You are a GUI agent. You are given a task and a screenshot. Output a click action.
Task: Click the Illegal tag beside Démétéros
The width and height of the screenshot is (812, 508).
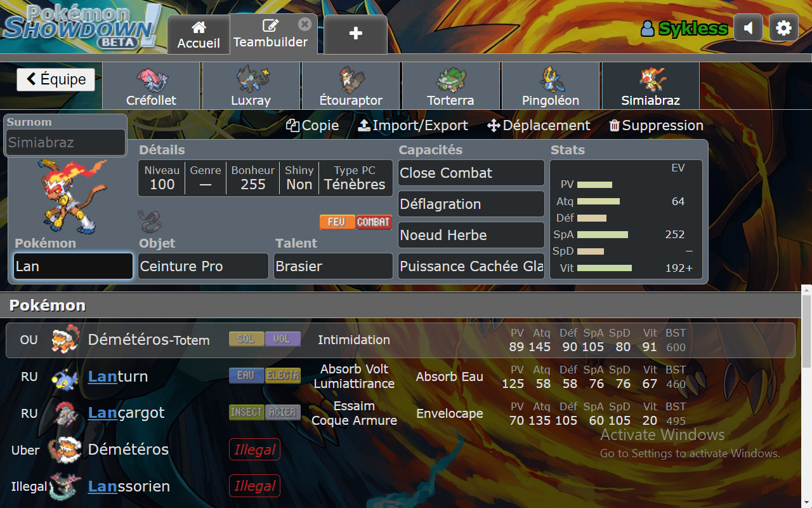pyautogui.click(x=254, y=450)
